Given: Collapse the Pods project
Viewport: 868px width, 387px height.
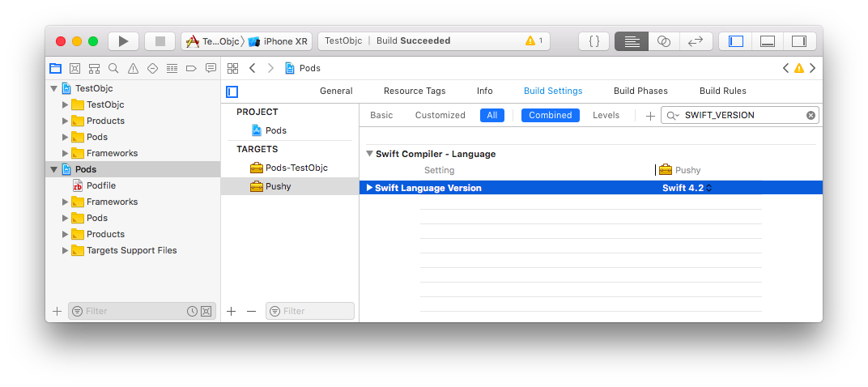Looking at the screenshot, I should click(x=53, y=169).
